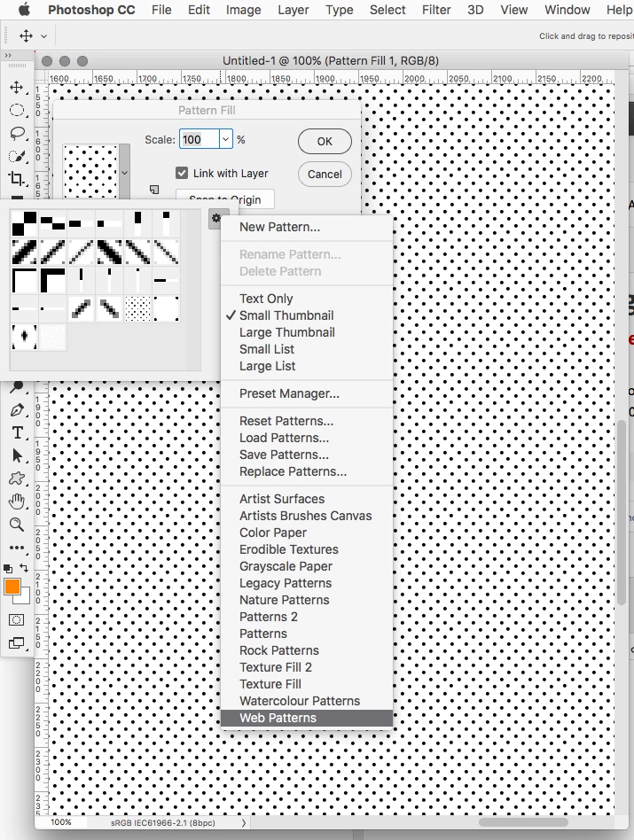Image resolution: width=634 pixels, height=840 pixels.
Task: Select the Hand tool
Action: point(17,502)
